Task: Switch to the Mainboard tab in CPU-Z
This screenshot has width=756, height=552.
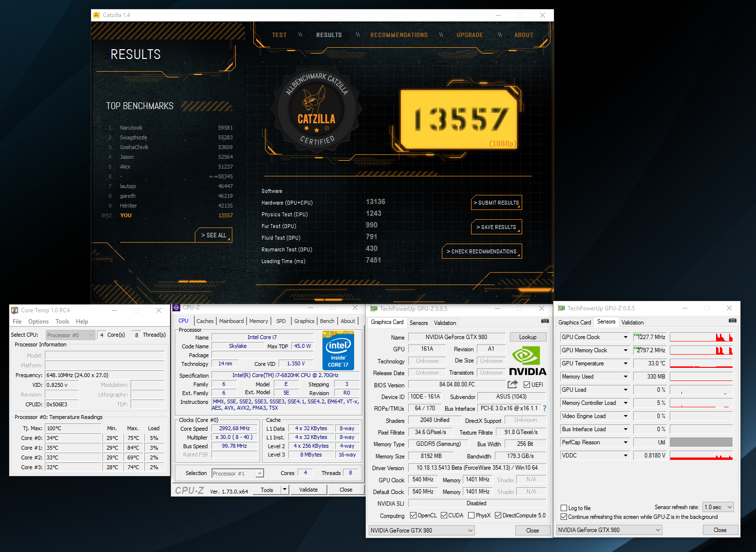Action: coord(231,321)
